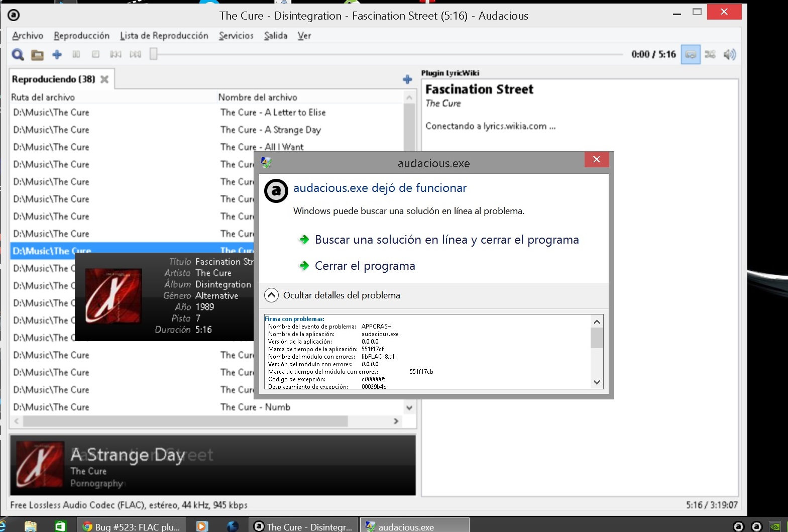788x532 pixels.
Task: Skip to next track
Action: 135,54
